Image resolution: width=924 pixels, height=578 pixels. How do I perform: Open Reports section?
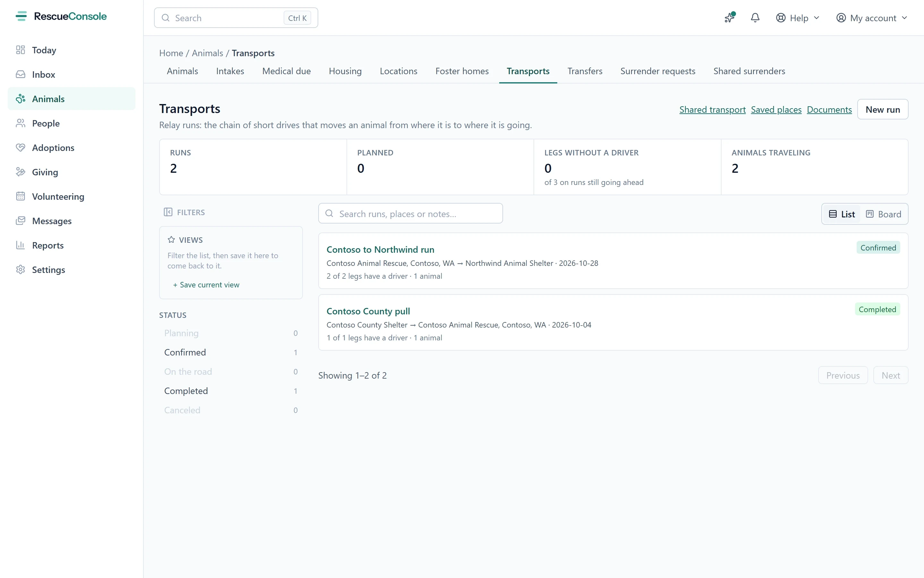tap(72, 245)
